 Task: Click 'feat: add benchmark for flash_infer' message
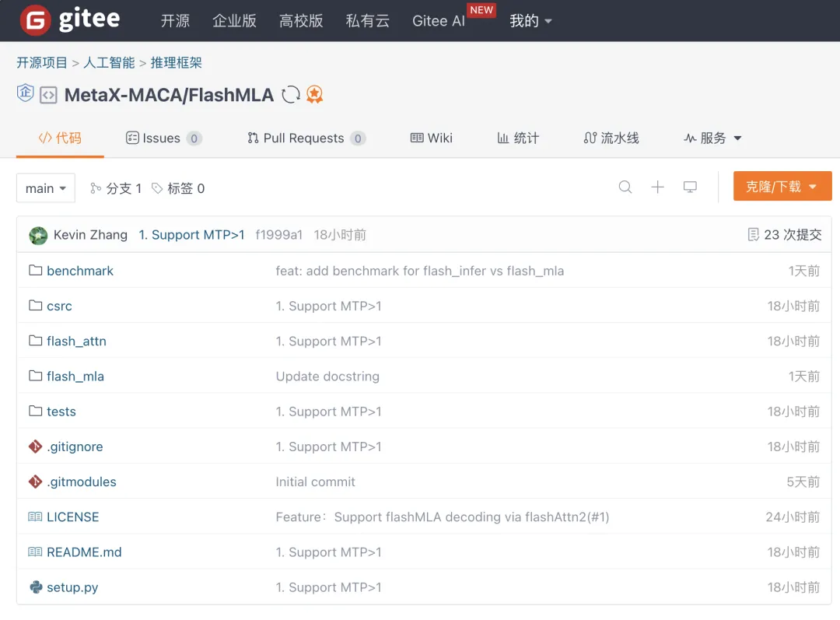pyautogui.click(x=420, y=271)
